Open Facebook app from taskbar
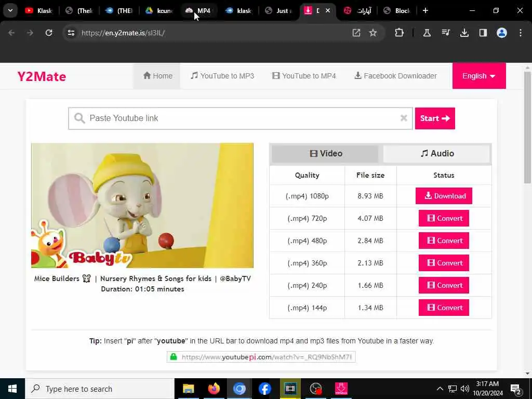Viewport: 532px width, 399px height. tap(264, 389)
